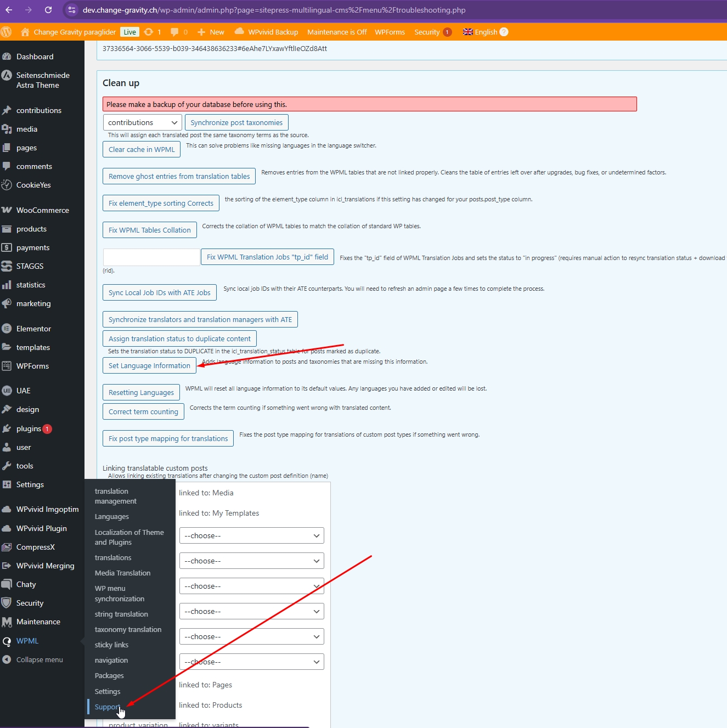Viewport: 727px width, 728px height.
Task: Open the fifth --choose-- dropdown
Action: coord(251,636)
